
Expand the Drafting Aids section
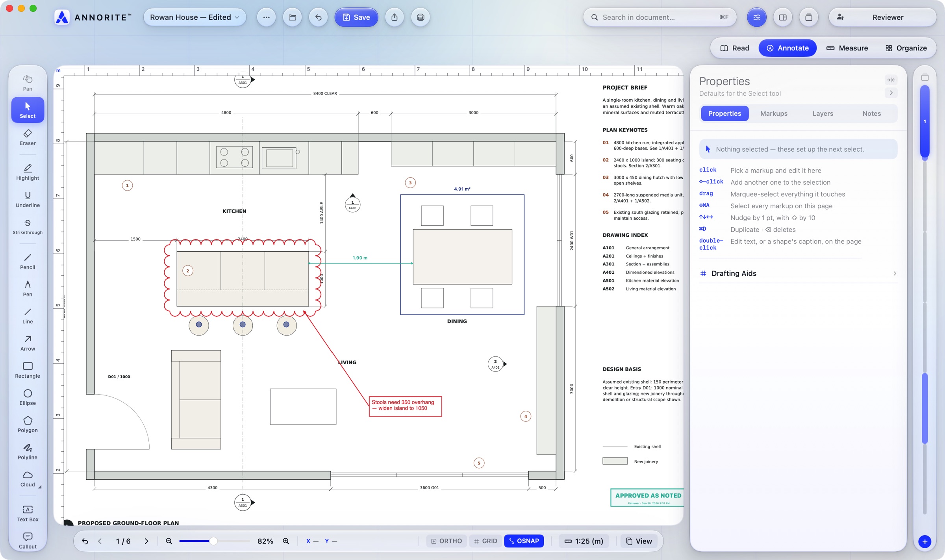tap(798, 273)
